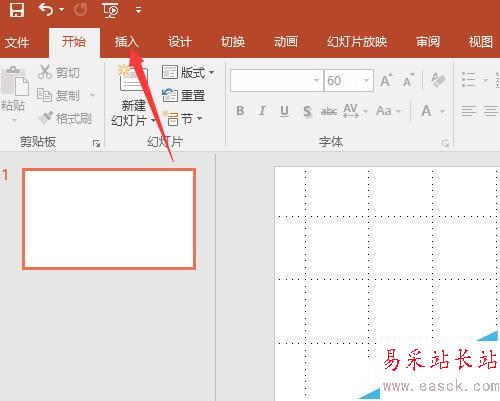Viewport: 500px width, 401px height.
Task: Open the font name dropdown arrow
Action: [317, 80]
